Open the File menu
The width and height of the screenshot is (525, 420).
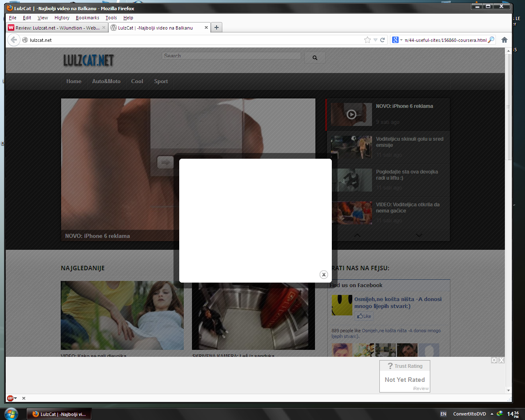point(13,18)
